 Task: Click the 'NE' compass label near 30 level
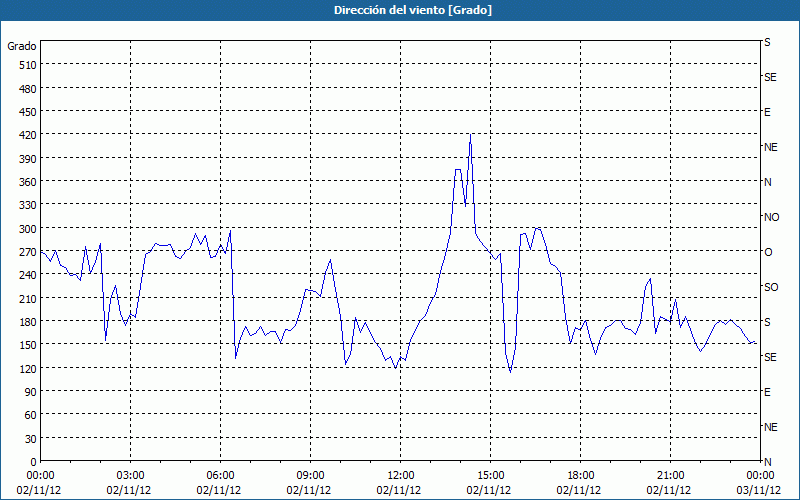pos(771,427)
